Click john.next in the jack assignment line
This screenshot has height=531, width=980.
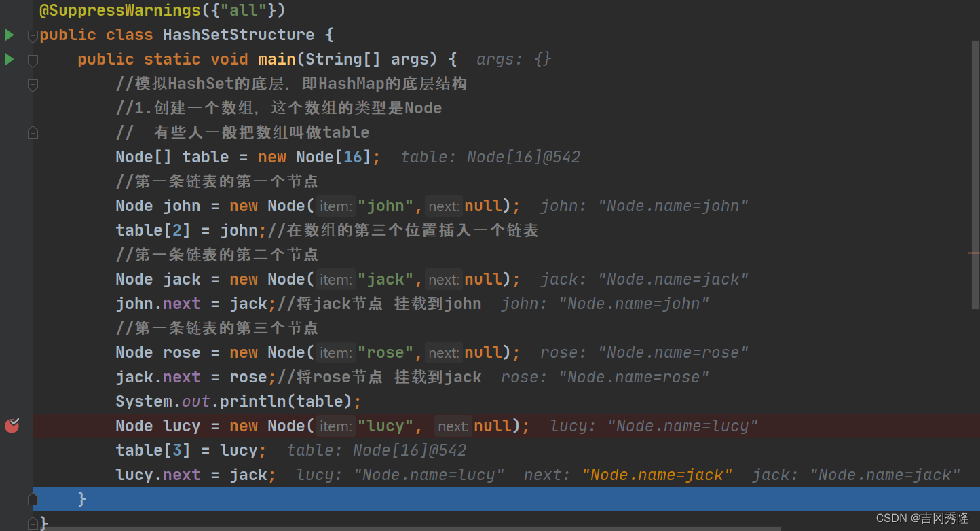158,304
